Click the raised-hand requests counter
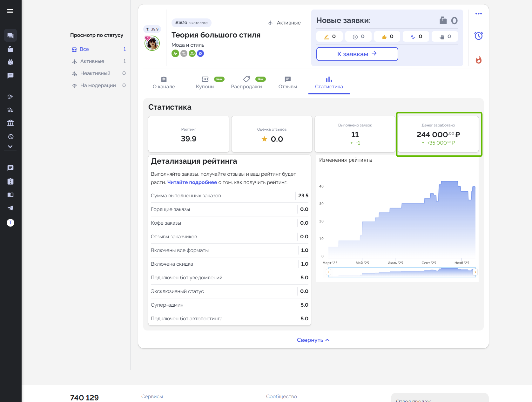Screen dimensions: 532x402 [445, 37]
